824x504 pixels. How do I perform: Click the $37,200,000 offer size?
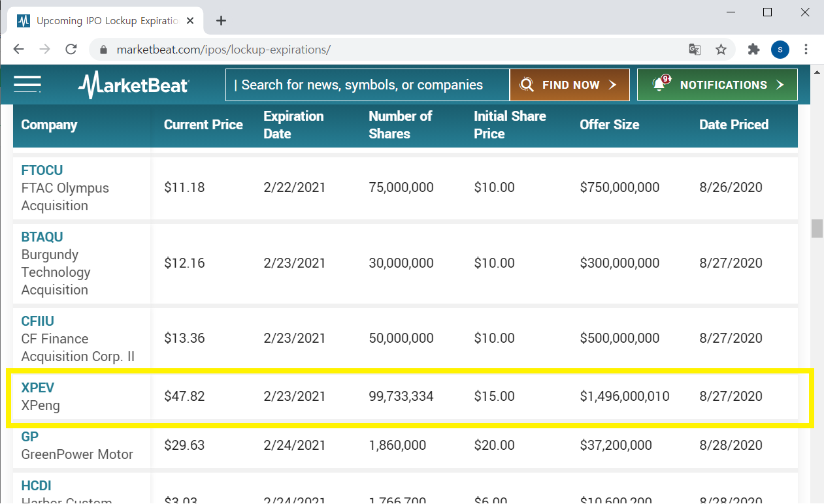tap(616, 446)
